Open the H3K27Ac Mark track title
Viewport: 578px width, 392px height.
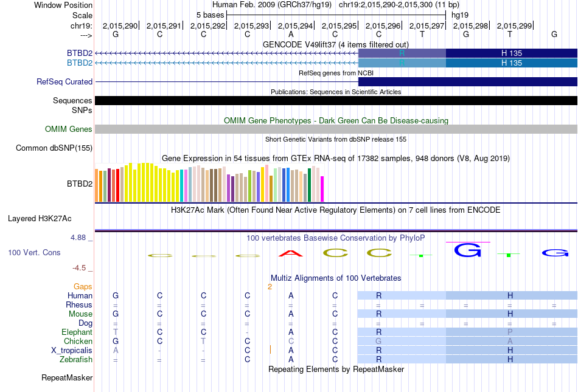tap(336, 210)
